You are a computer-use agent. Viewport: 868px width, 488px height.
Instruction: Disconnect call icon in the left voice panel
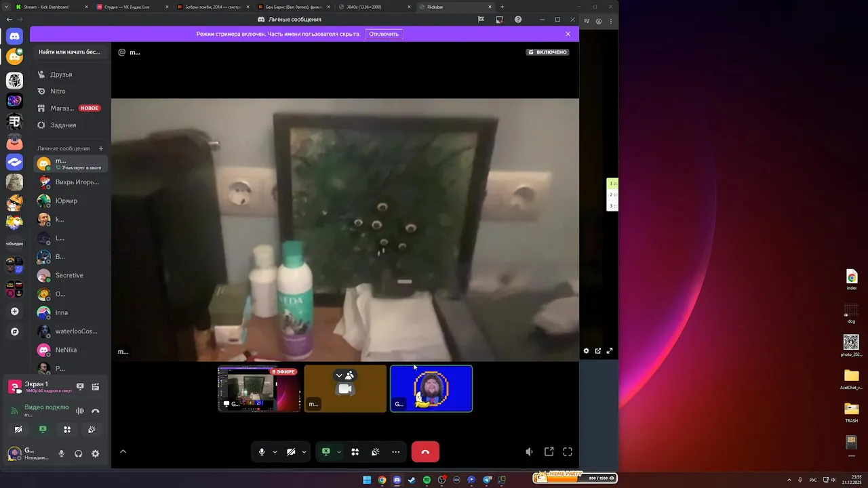tap(96, 411)
